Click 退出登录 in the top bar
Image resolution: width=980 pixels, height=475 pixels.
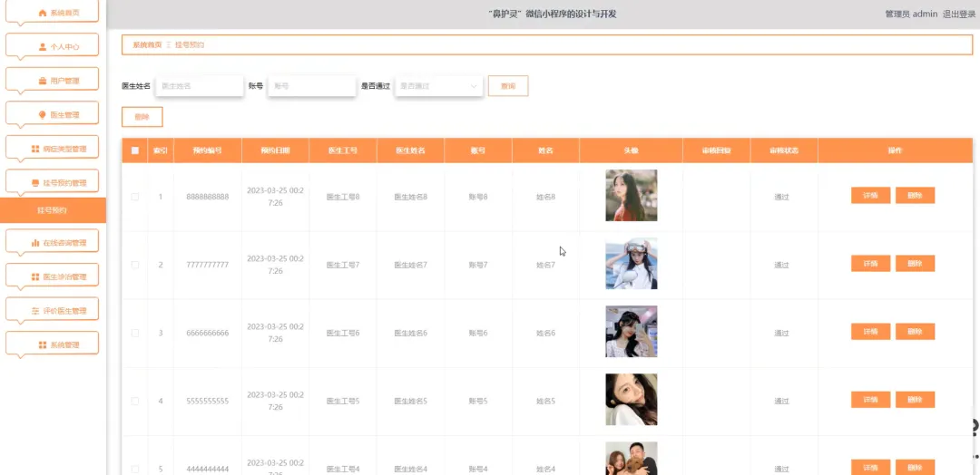pos(959,14)
